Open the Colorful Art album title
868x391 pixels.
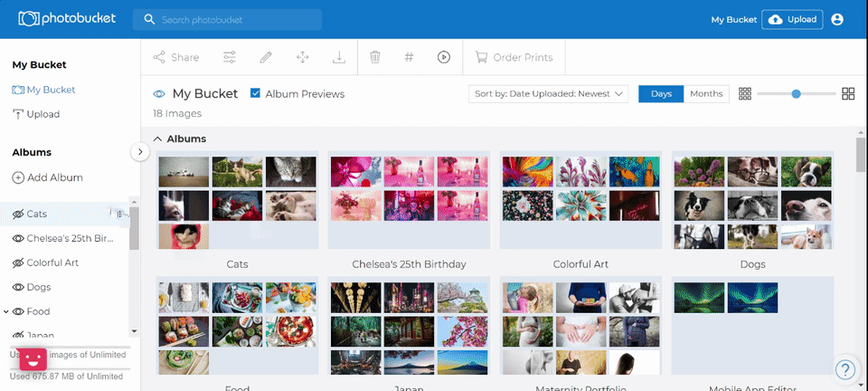(580, 264)
